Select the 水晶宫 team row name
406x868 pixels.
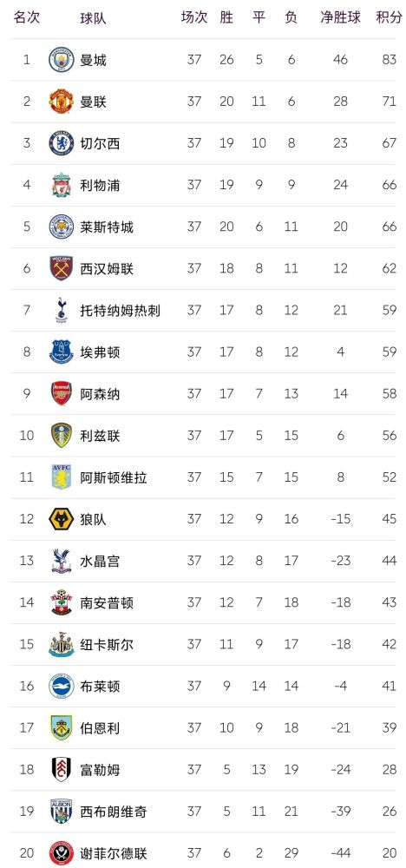(100, 562)
